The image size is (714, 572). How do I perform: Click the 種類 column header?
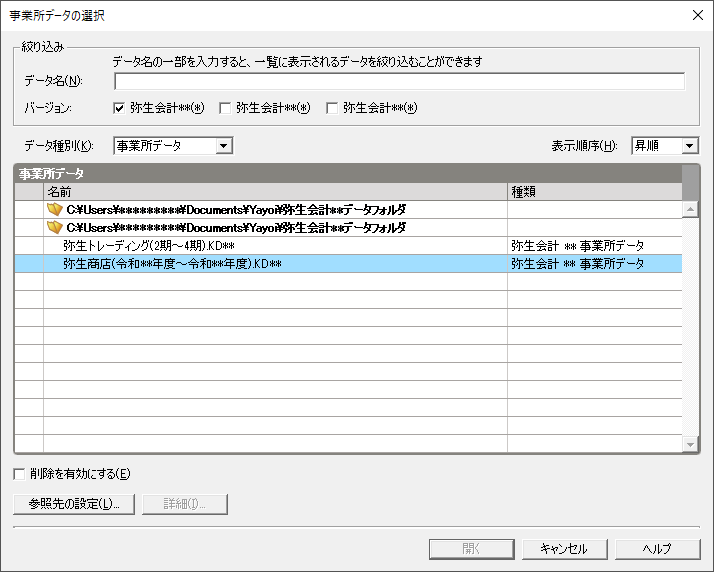tap(595, 192)
